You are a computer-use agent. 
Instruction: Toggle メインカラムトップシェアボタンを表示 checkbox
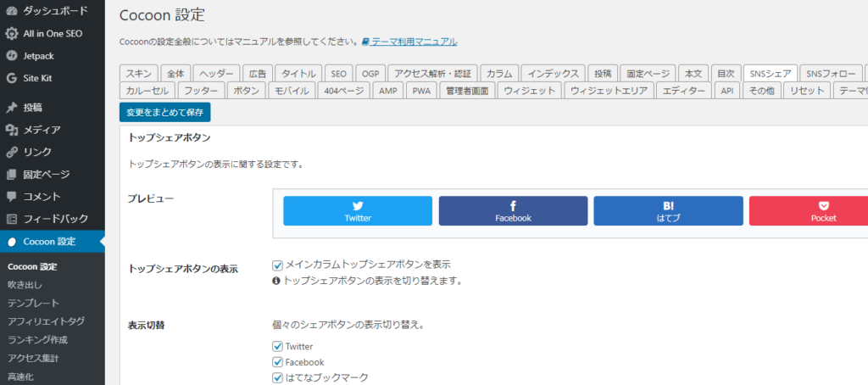click(x=278, y=265)
